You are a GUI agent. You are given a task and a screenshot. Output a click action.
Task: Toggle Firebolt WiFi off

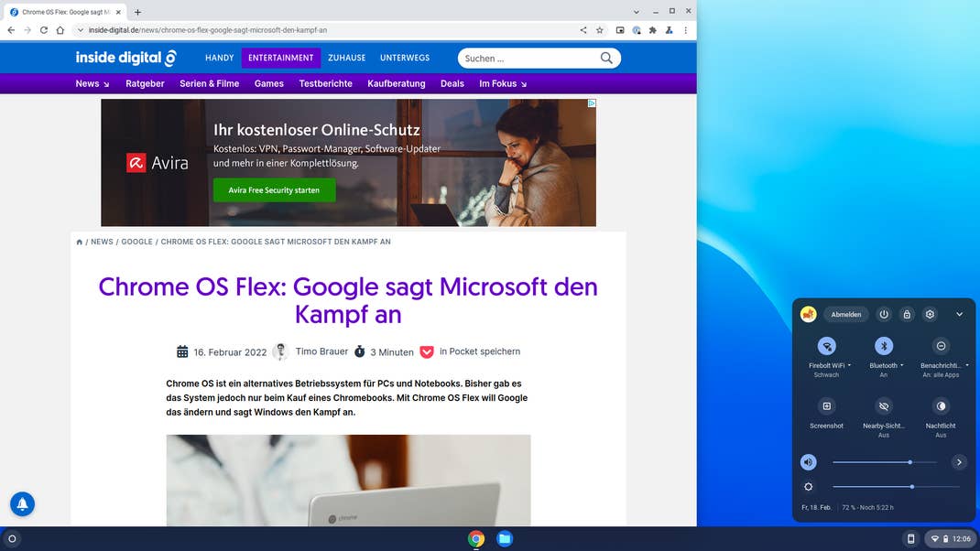click(x=826, y=346)
